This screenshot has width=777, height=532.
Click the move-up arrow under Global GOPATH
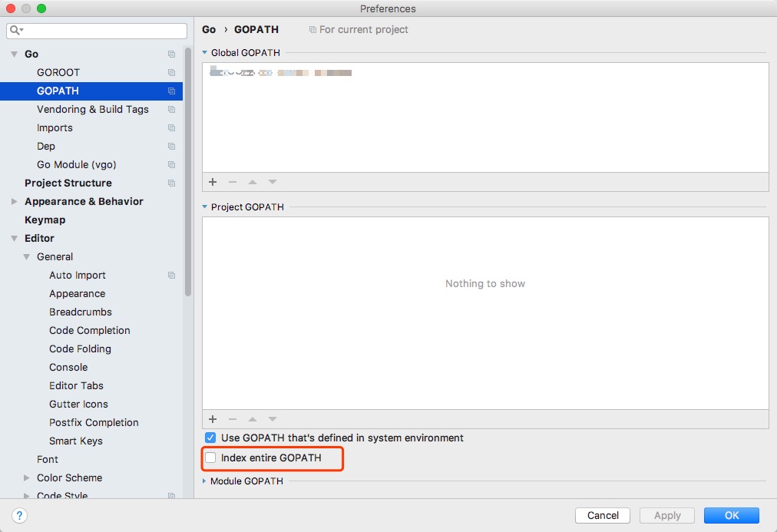pyautogui.click(x=252, y=182)
